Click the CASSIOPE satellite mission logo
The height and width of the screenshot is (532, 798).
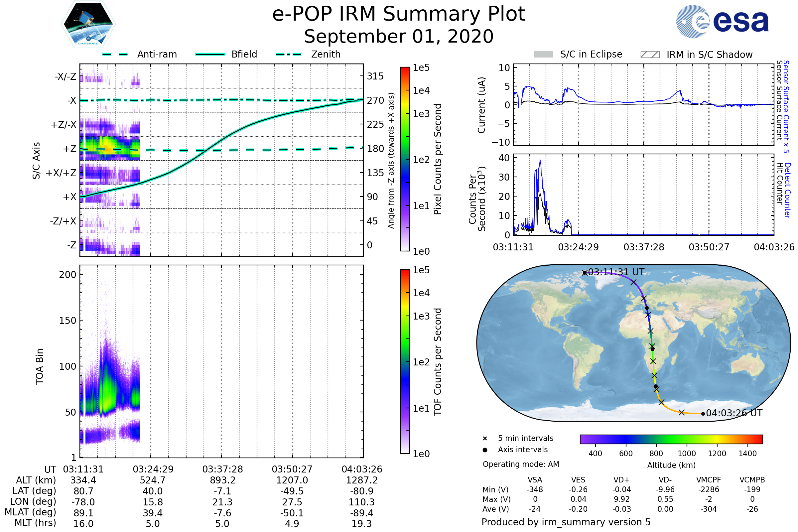tap(88, 24)
